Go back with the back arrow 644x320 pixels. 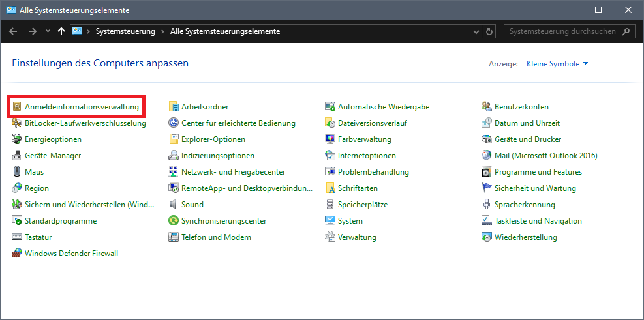tap(13, 31)
